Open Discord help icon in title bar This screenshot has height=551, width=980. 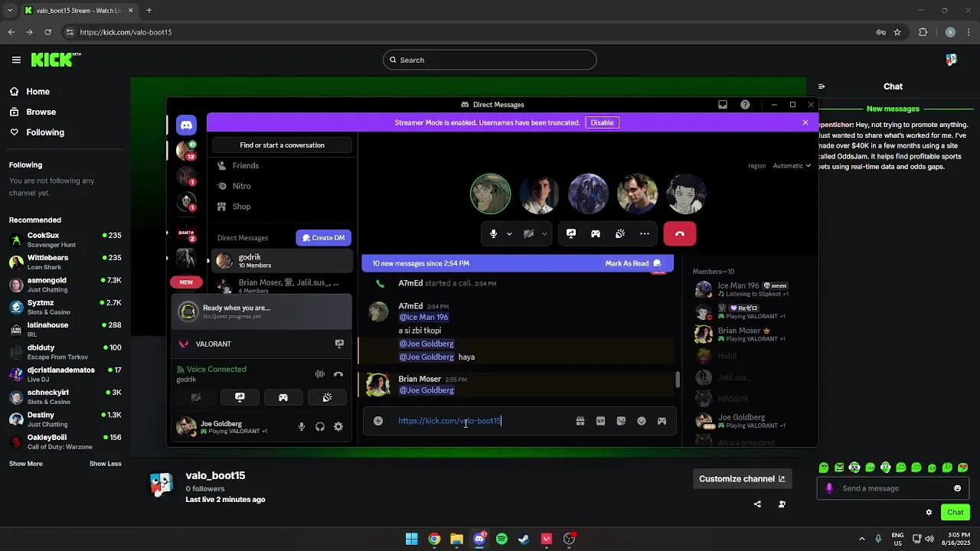745,105
